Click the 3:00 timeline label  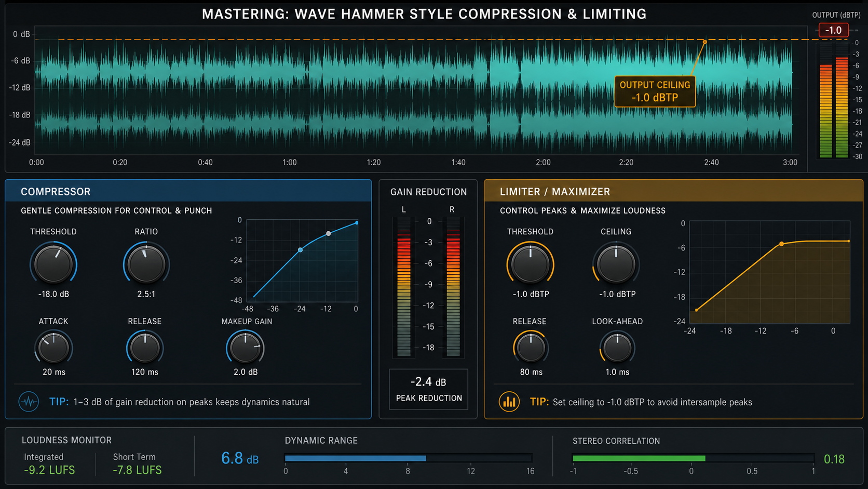790,162
